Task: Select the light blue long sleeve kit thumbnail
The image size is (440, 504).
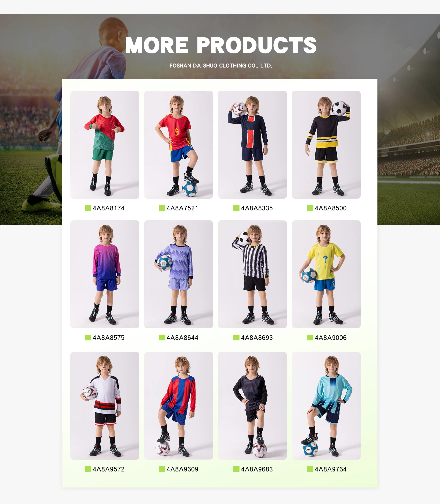Action: tap(326, 406)
